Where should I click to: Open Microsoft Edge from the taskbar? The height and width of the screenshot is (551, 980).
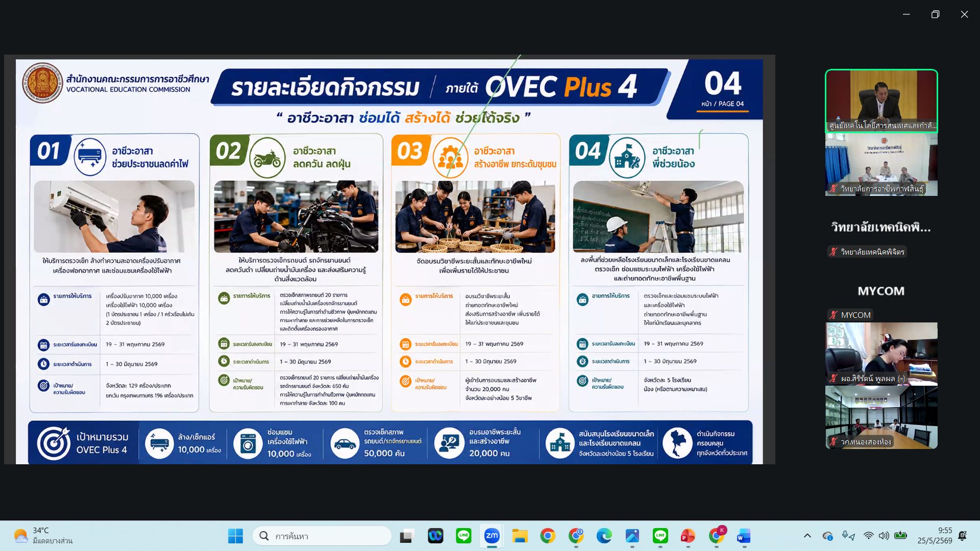pyautogui.click(x=604, y=536)
